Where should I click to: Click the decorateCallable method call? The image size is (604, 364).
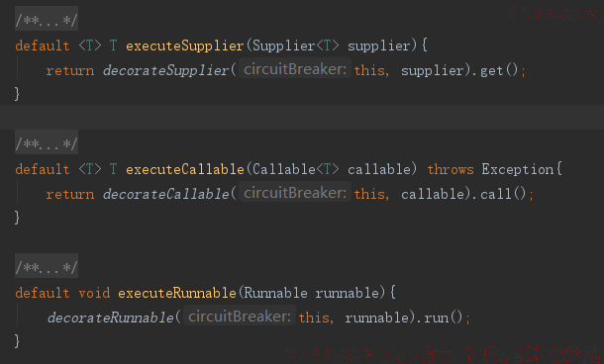[x=165, y=194]
